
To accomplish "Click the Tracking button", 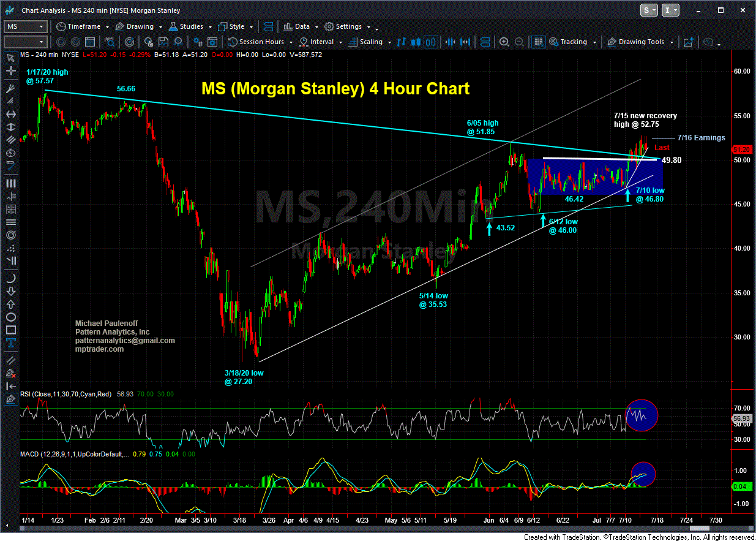I will [569, 42].
